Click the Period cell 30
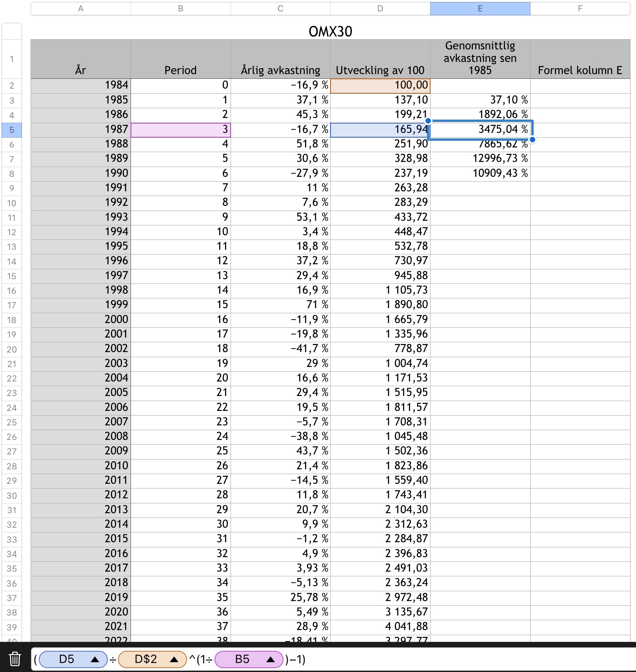Image resolution: width=636 pixels, height=672 pixels. tap(181, 525)
